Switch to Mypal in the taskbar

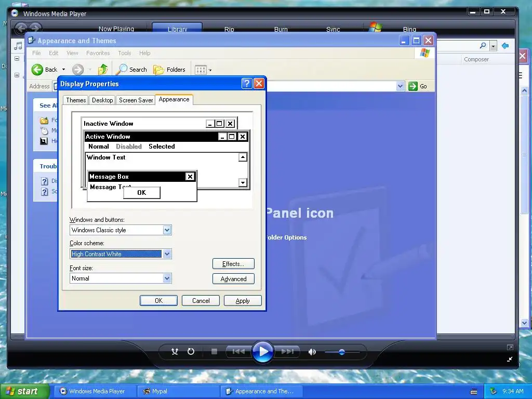[x=179, y=391]
